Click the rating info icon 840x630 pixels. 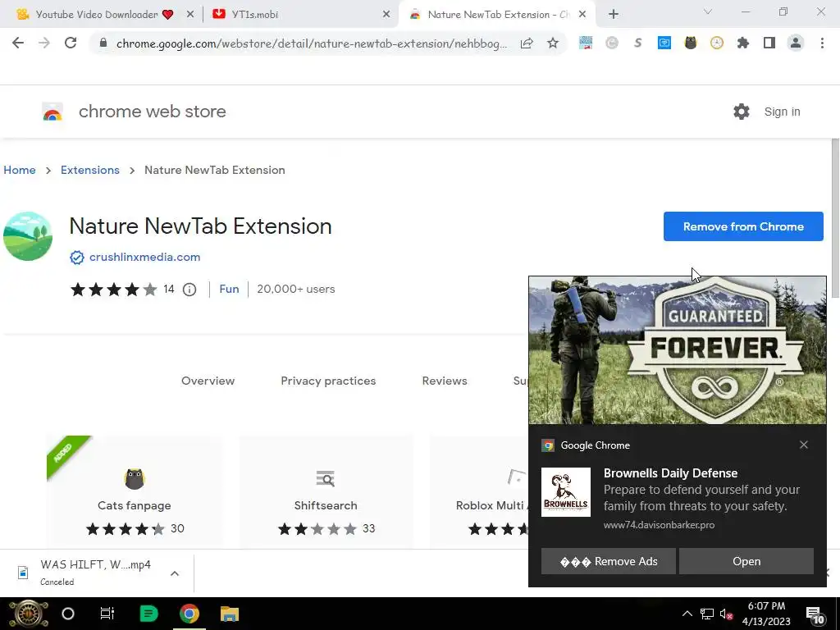(x=189, y=290)
